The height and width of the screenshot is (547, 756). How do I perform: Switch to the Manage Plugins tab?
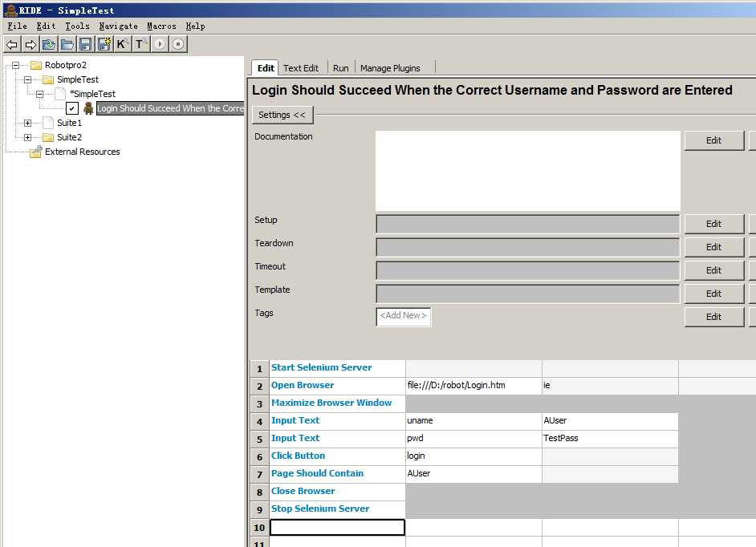click(390, 68)
